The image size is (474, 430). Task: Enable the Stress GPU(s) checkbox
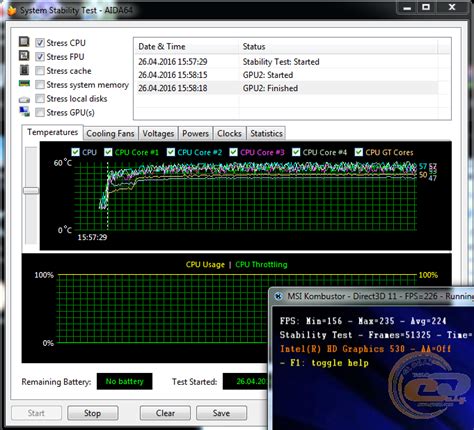click(x=40, y=112)
